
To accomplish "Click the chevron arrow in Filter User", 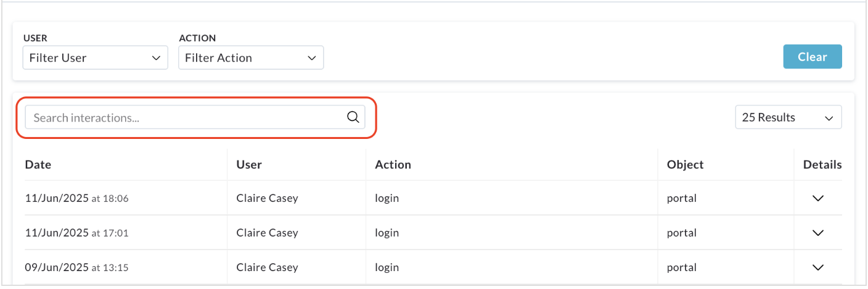I will (155, 58).
